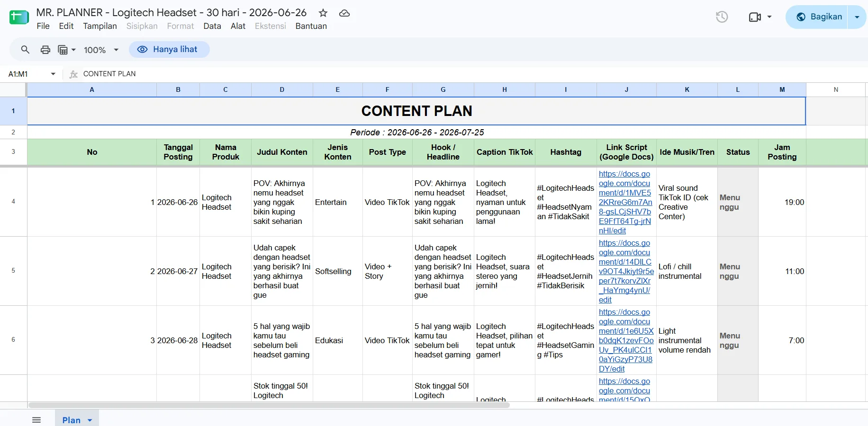The width and height of the screenshot is (868, 426).
Task: Expand the filter views dropdown arrow
Action: (73, 50)
